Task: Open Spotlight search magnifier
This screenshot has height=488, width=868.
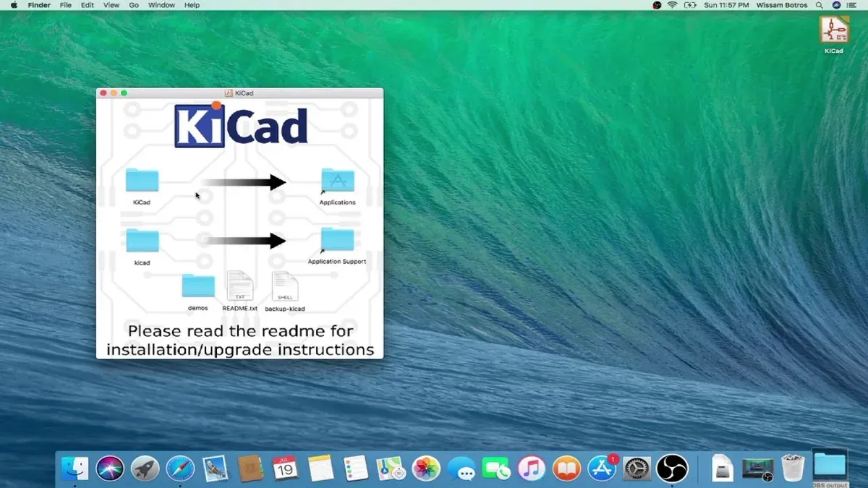Action: (818, 5)
